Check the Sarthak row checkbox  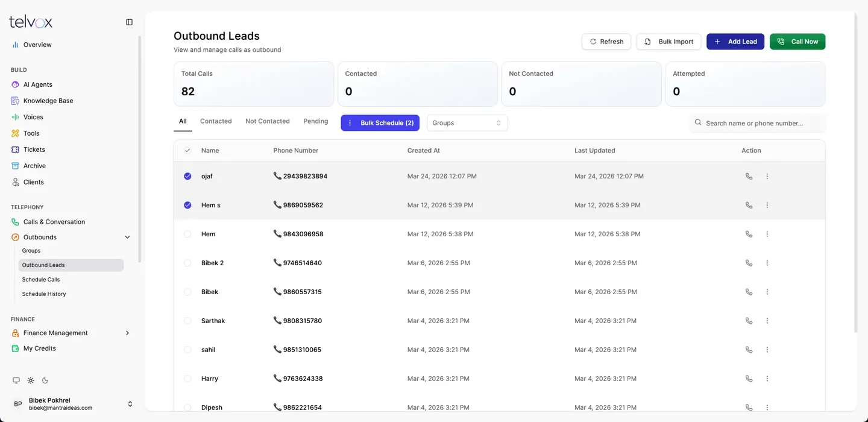coord(187,321)
